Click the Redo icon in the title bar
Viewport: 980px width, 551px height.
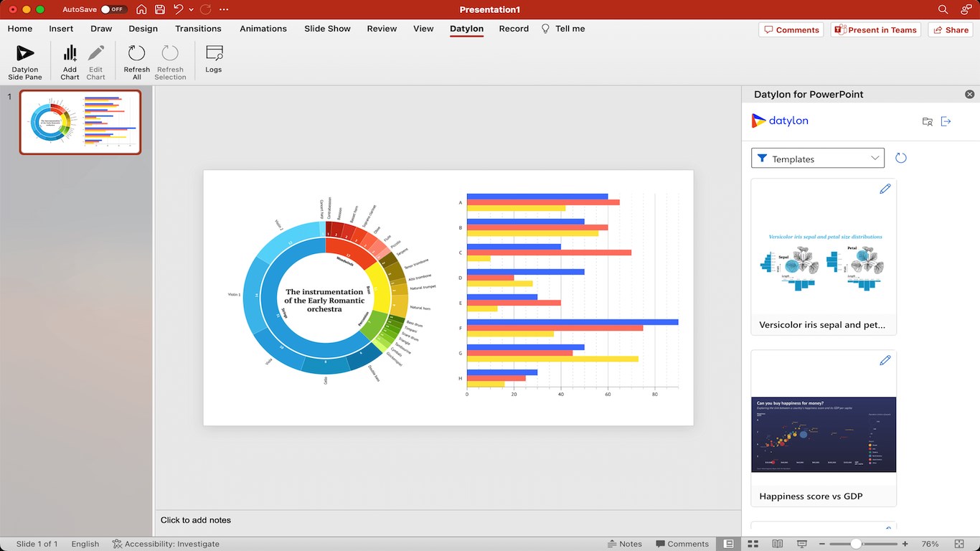click(x=206, y=9)
